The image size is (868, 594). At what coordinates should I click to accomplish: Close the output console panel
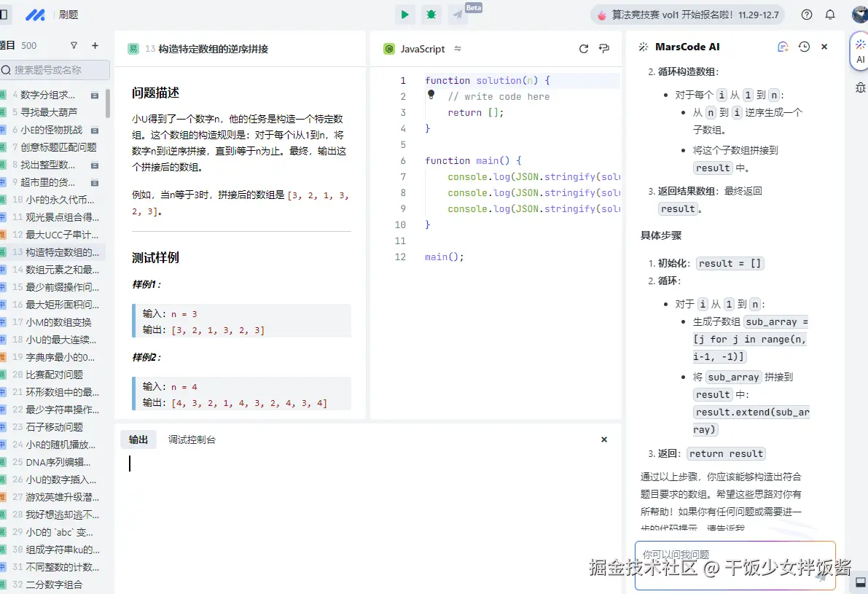click(604, 439)
